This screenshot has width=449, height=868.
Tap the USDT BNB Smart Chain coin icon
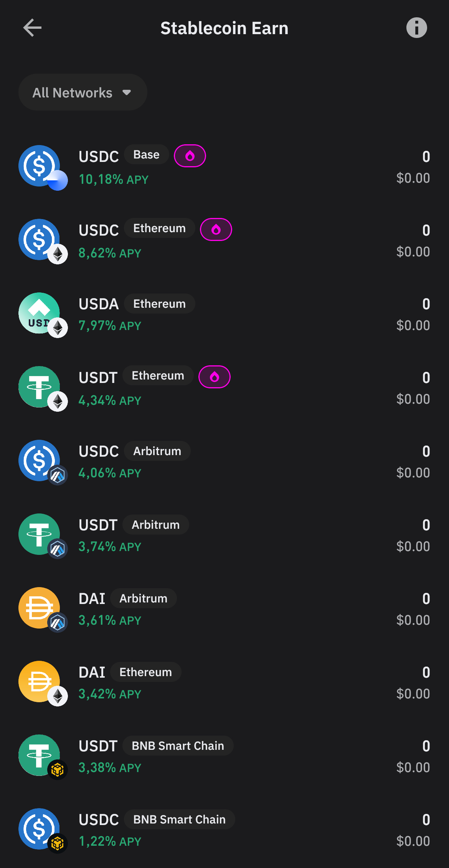coord(40,755)
